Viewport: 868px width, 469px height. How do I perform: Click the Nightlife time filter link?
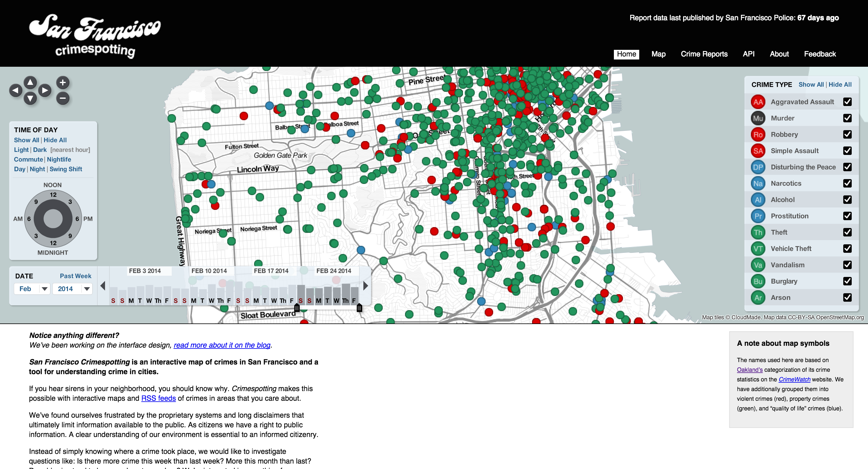coord(59,159)
